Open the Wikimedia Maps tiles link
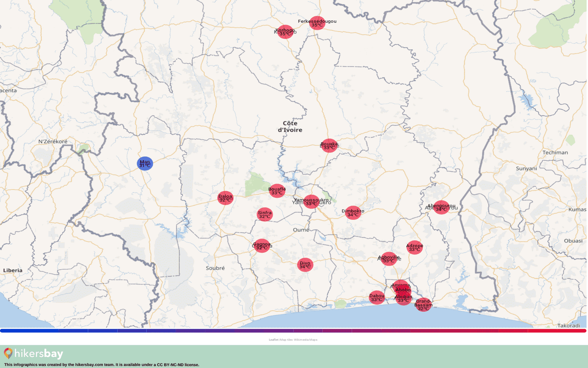This screenshot has height=368, width=588. pos(305,340)
